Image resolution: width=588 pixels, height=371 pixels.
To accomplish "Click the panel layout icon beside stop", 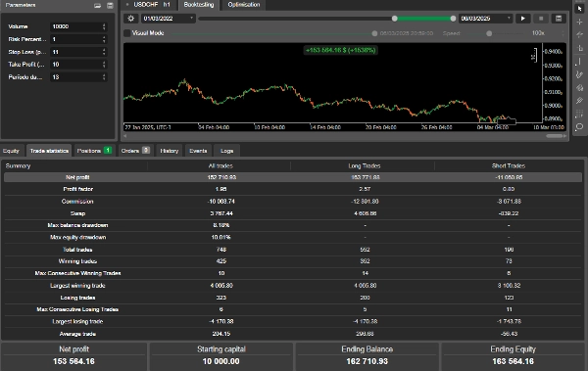I will click(559, 19).
